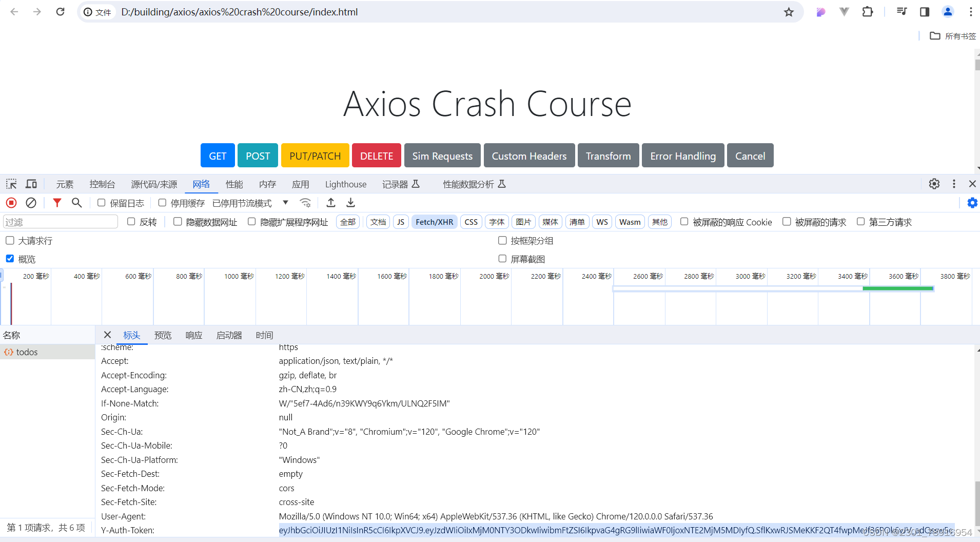Open network conditions wifi icon

tap(305, 203)
